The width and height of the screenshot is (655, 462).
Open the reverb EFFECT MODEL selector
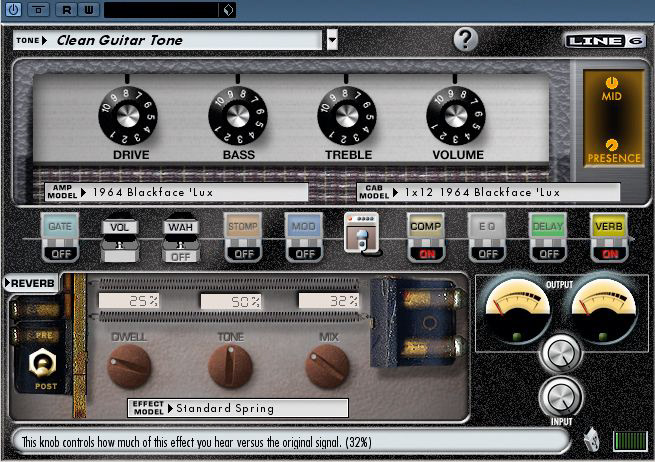tap(238, 408)
